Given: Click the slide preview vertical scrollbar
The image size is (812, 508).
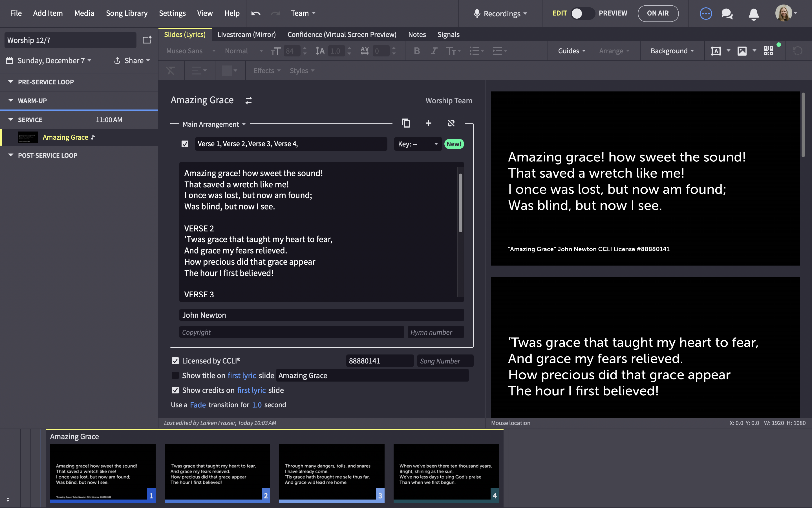Looking at the screenshot, I should (803, 125).
